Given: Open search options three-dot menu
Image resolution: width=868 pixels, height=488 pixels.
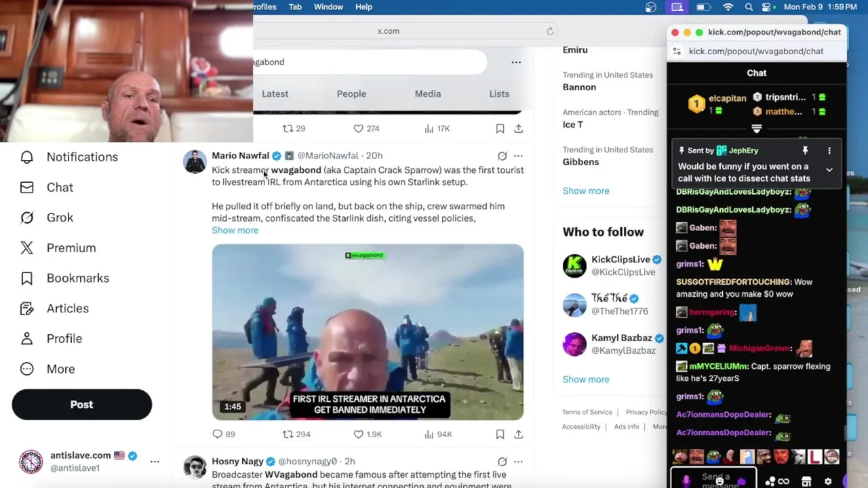Looking at the screenshot, I should tap(516, 62).
